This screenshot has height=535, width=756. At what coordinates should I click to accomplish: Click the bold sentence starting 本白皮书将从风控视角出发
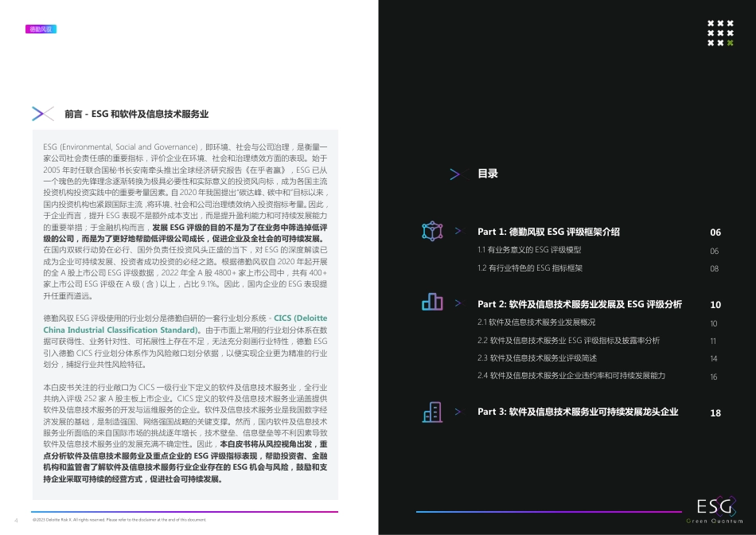click(x=185, y=462)
